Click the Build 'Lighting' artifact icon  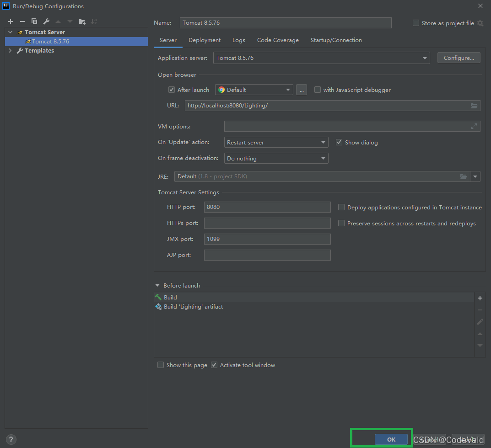pos(158,307)
